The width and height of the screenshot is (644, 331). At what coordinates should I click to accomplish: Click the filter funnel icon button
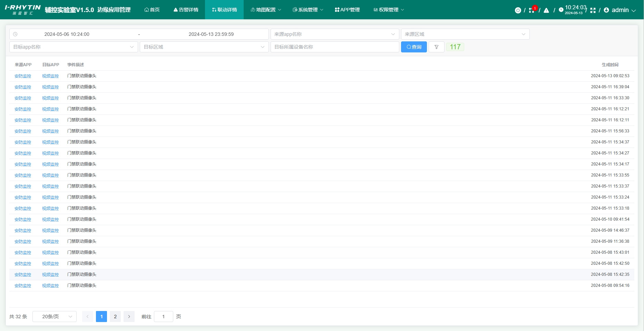coord(436,47)
